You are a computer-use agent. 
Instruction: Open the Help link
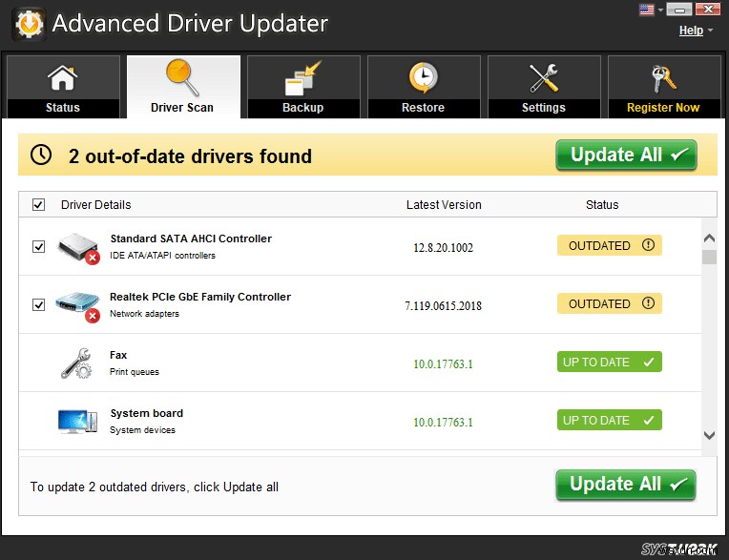(691, 31)
